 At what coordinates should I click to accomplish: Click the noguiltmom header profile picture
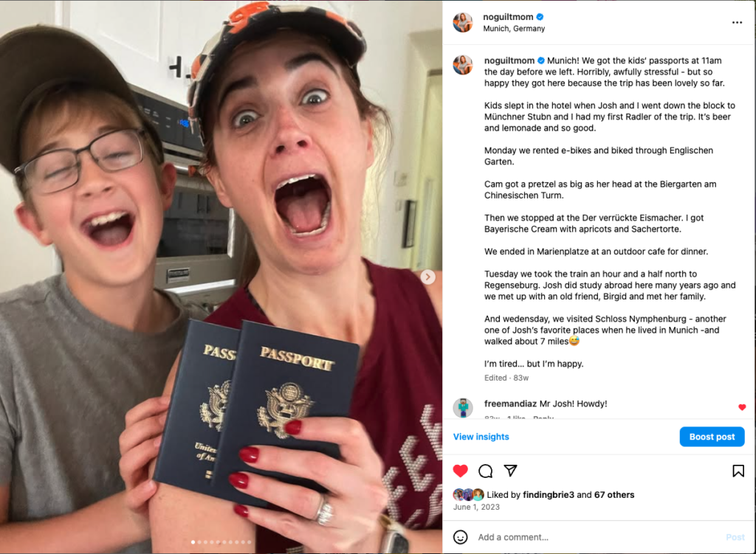coord(463,23)
